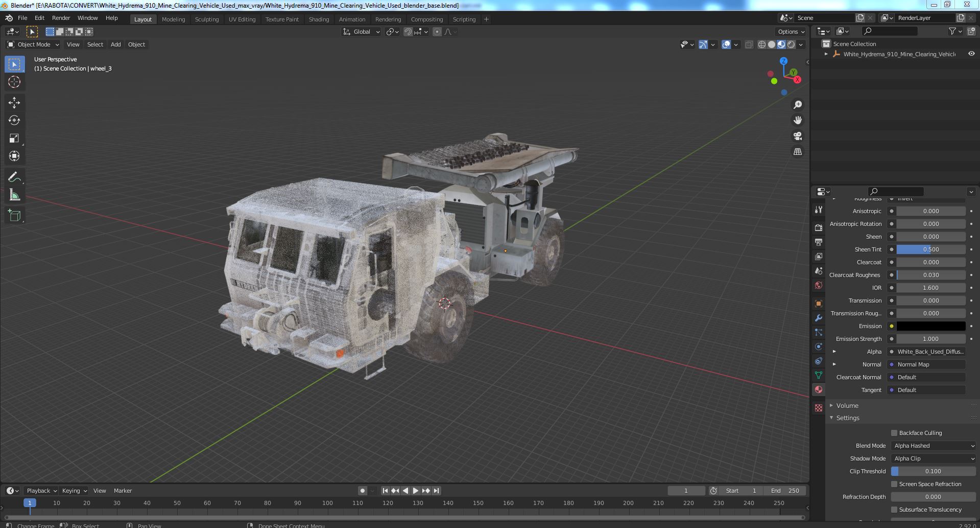Choose the Move tool
Image resolution: width=980 pixels, height=528 pixels.
click(14, 103)
